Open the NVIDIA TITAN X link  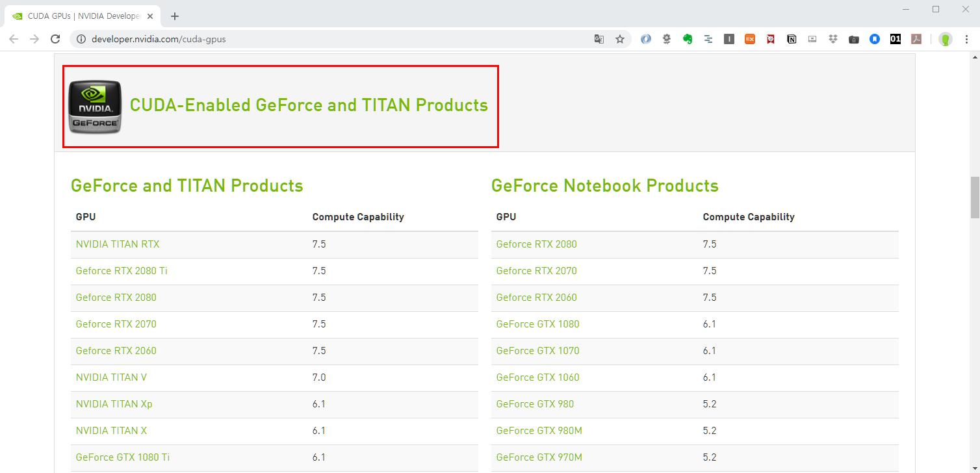(111, 431)
